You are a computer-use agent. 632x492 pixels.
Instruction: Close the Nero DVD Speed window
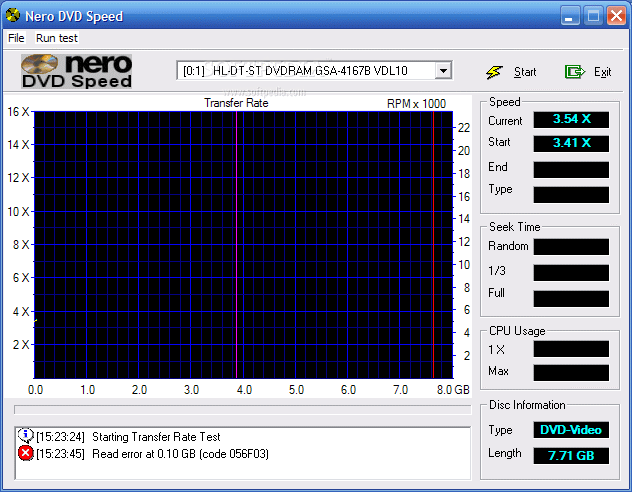point(616,16)
